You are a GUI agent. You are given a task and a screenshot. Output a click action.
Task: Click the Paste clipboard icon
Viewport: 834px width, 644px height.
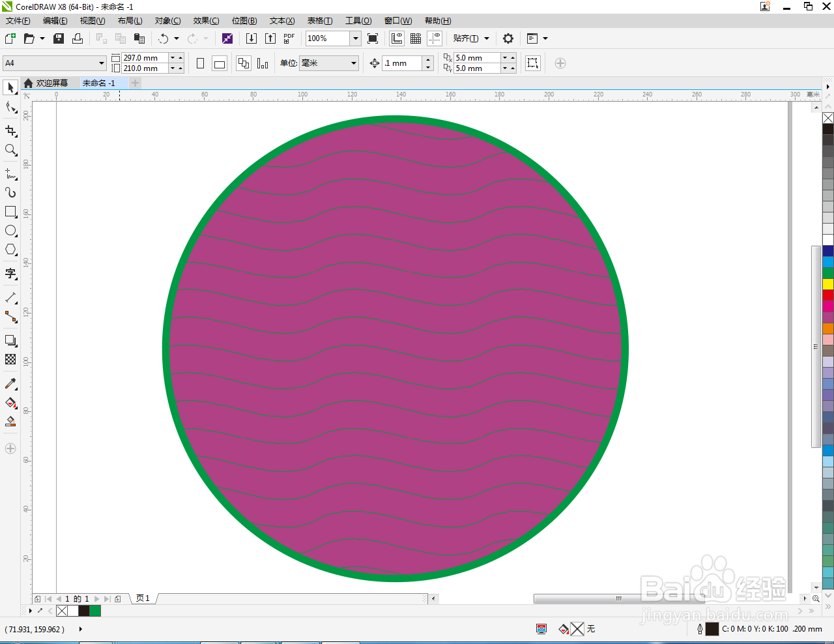pos(139,38)
